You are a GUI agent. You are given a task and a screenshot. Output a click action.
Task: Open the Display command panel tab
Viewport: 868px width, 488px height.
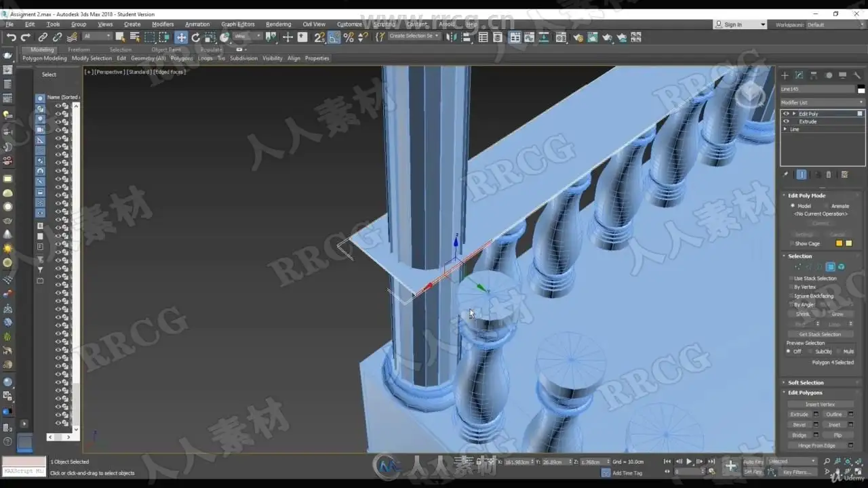point(843,75)
